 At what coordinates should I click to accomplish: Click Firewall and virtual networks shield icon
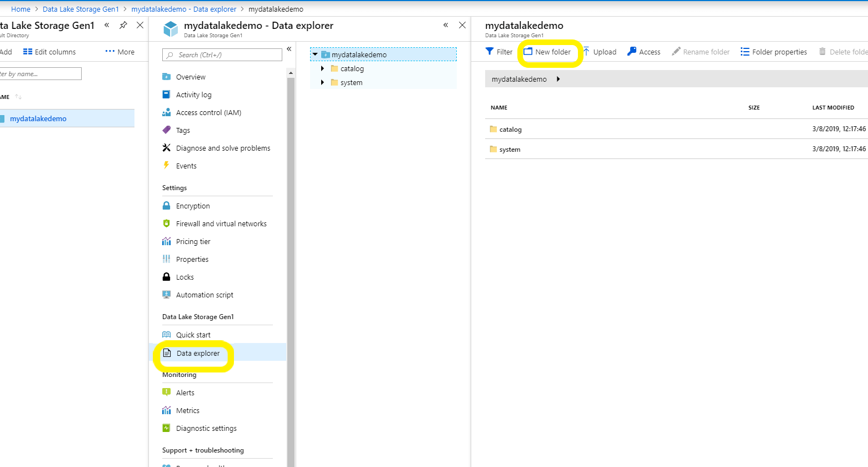[x=166, y=223]
